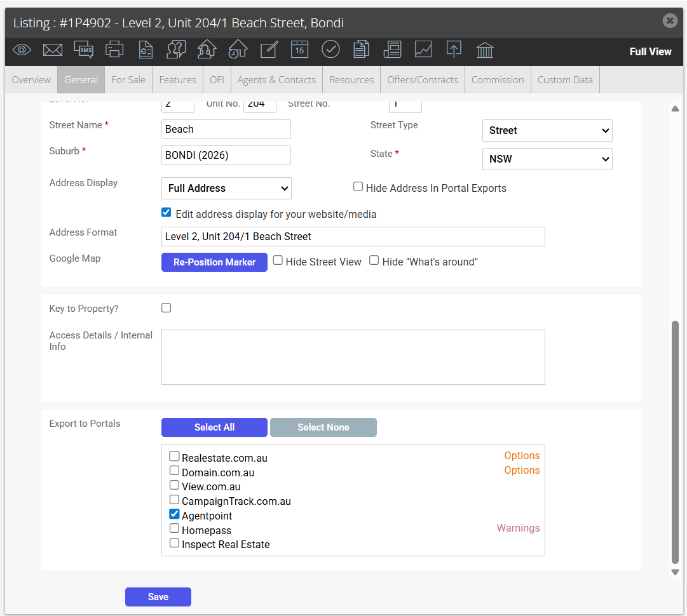Open the calendar icon showing 15
Image resolution: width=687 pixels, height=616 pixels.
[300, 50]
